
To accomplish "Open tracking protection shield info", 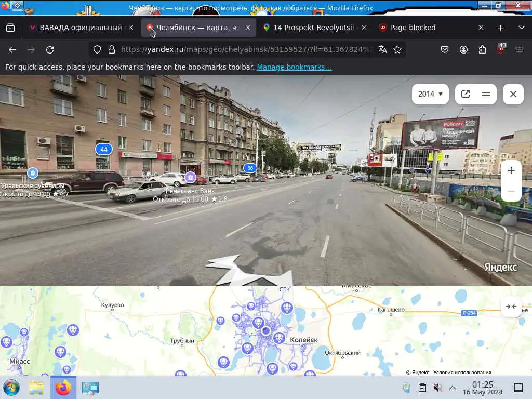I will point(97,49).
